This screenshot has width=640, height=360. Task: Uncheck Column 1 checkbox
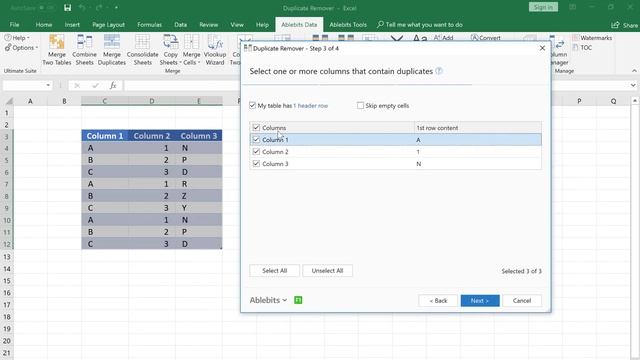[256, 140]
